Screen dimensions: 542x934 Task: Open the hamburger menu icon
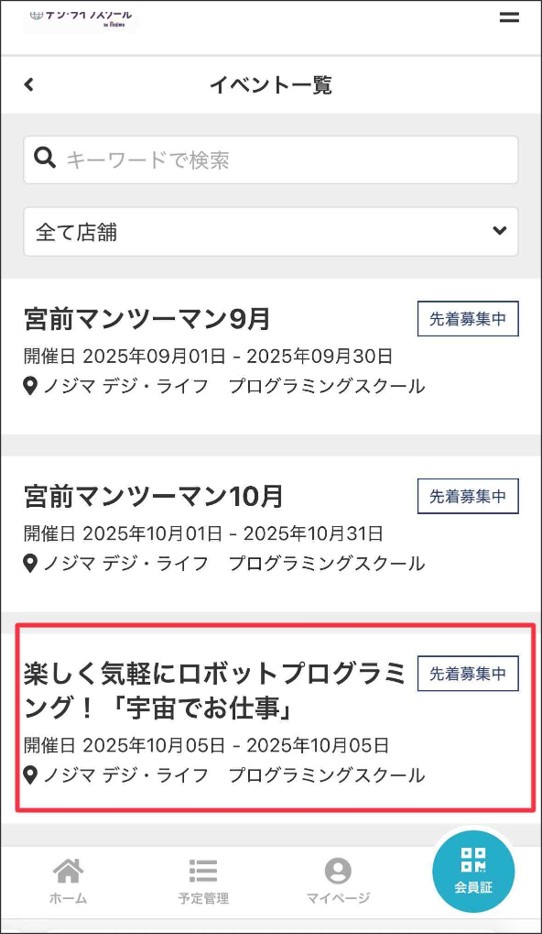[509, 17]
